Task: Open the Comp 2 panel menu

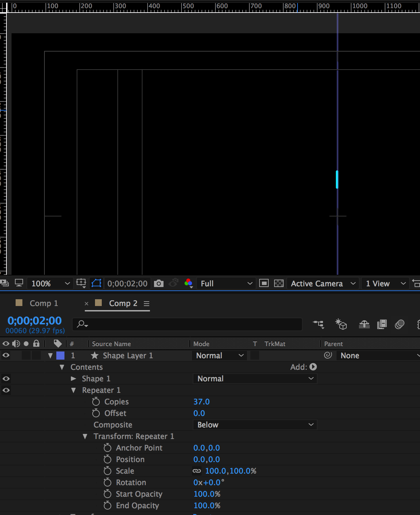Action: [147, 304]
